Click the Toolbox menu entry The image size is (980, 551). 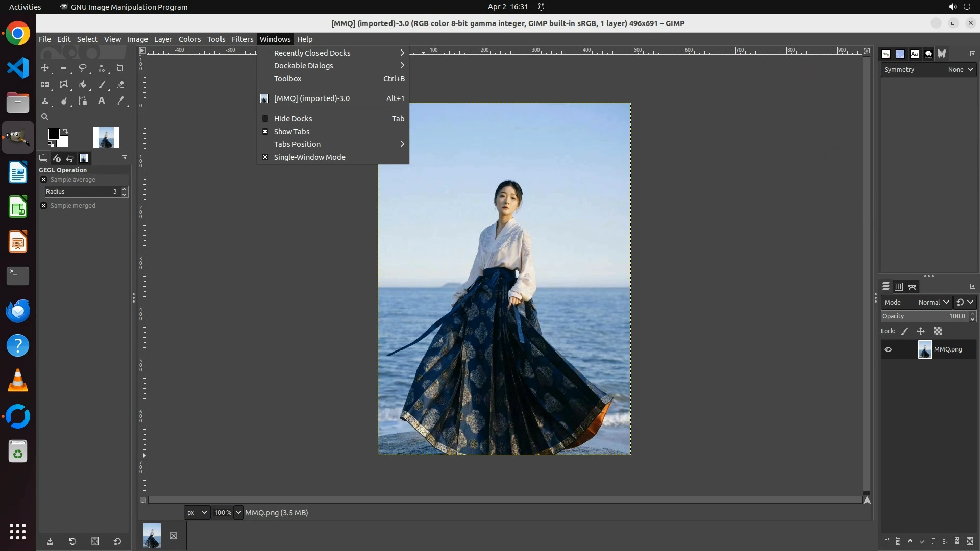pyautogui.click(x=287, y=79)
